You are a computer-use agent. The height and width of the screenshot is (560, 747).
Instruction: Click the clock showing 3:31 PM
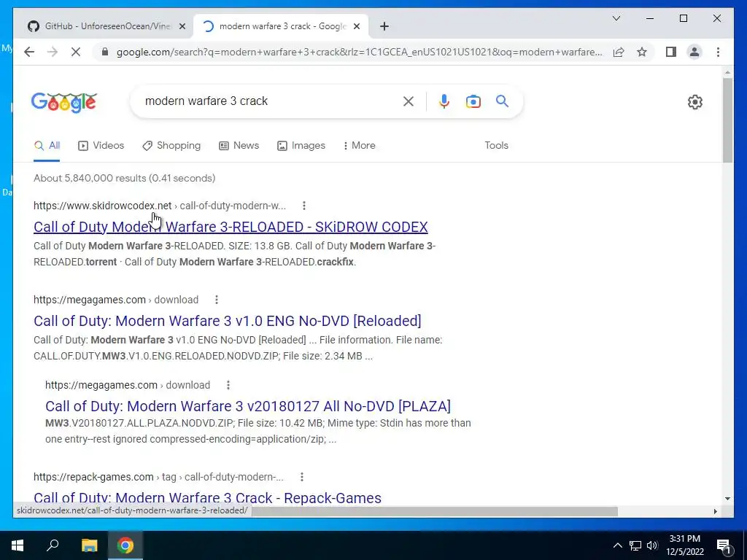pos(684,539)
